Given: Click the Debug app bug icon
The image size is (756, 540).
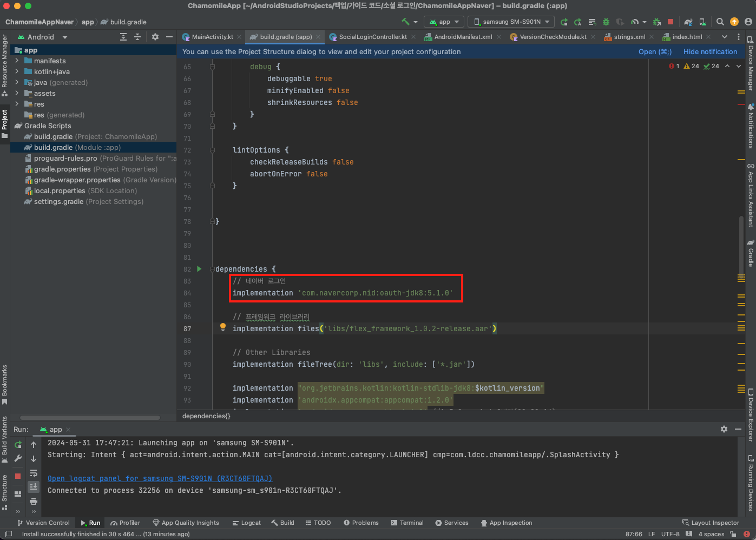Looking at the screenshot, I should click(x=606, y=22).
